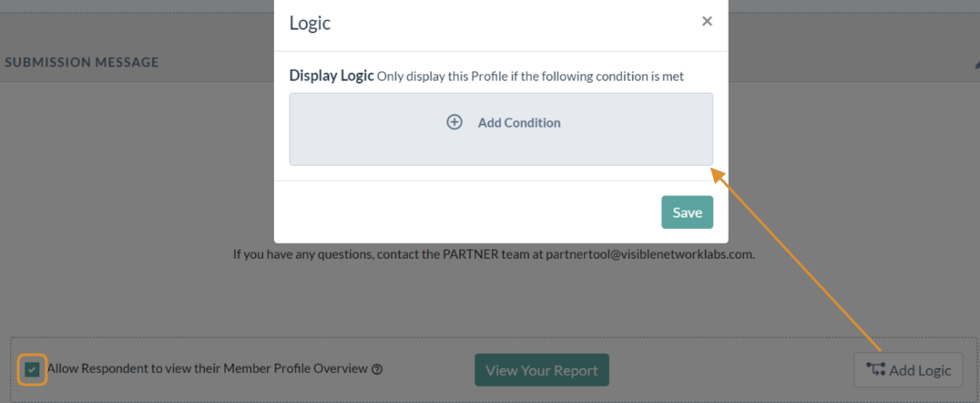Select the Add Condition label text
This screenshot has height=403, width=980.
pyautogui.click(x=519, y=123)
